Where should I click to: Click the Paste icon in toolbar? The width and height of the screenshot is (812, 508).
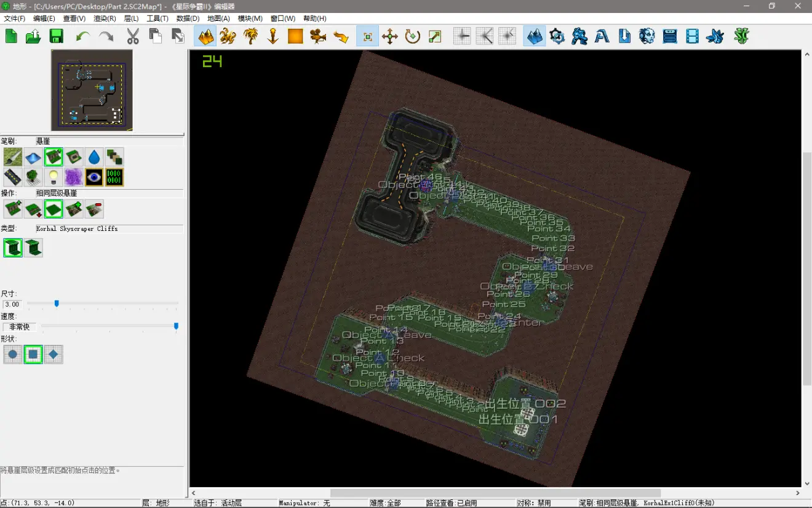[x=178, y=36]
